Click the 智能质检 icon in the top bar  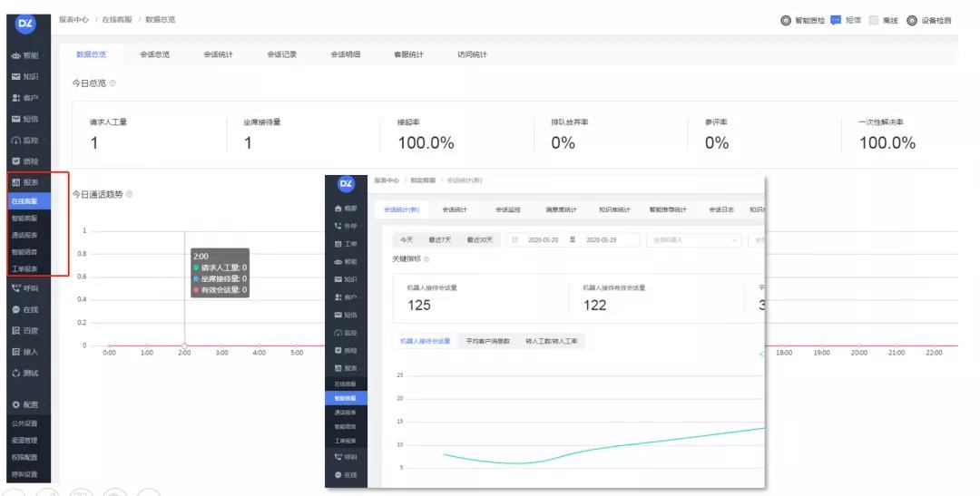[x=786, y=20]
